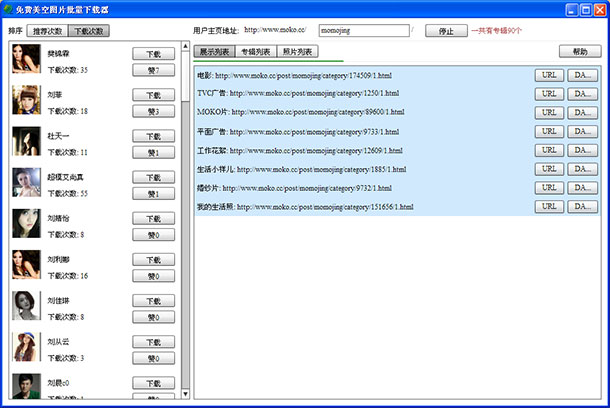Click the user-list scrollbar down arrow

tap(186, 394)
